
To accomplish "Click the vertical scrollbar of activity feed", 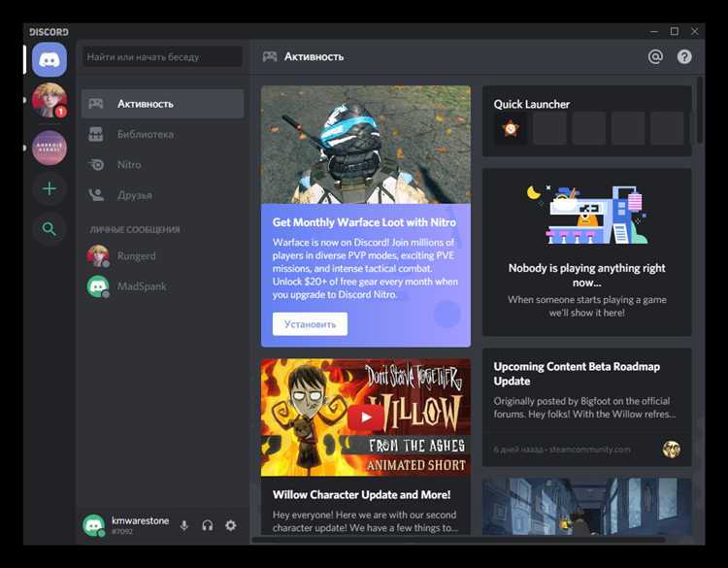I will [699, 111].
